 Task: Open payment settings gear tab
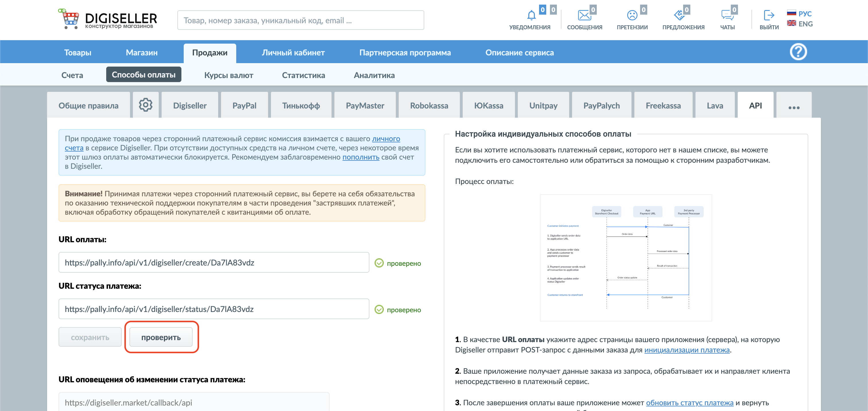click(x=146, y=105)
